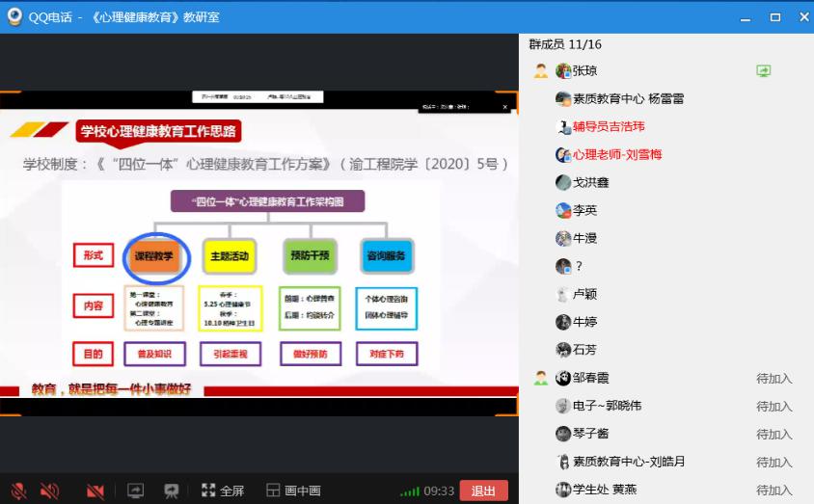Open the presentation whiteboard icon
This screenshot has width=814, height=504.
[x=172, y=491]
